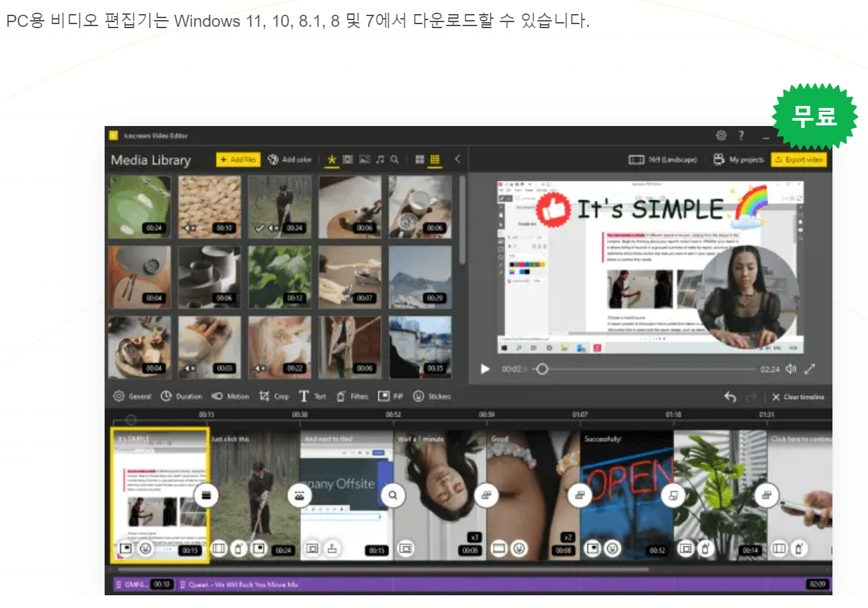Open the Text tool
This screenshot has width=868, height=608.
(x=313, y=396)
